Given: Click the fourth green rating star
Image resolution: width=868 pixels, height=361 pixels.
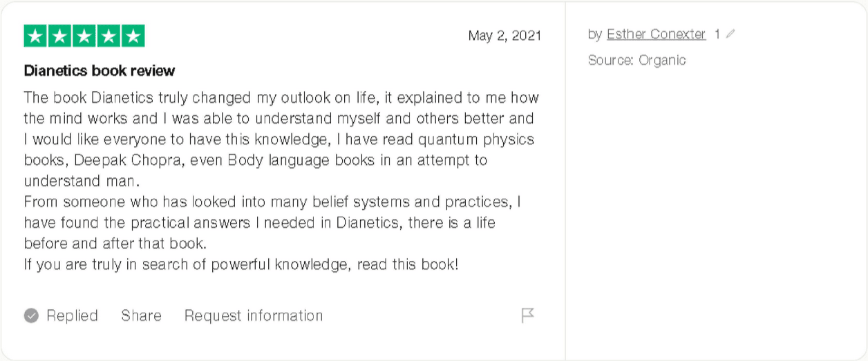Looking at the screenshot, I should coord(109,36).
